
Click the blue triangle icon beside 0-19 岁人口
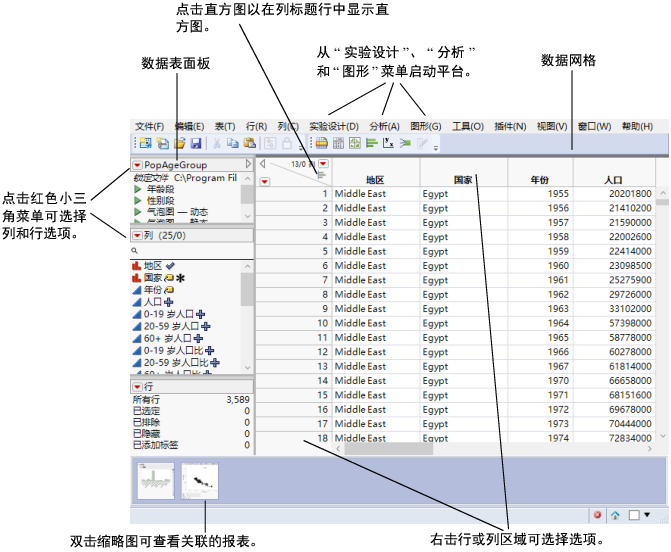tap(137, 315)
